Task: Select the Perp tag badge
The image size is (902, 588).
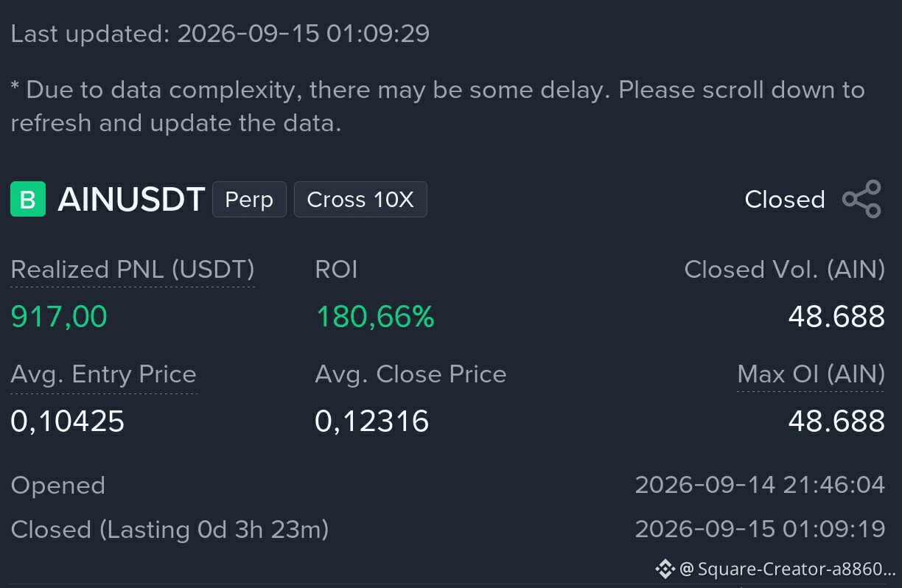Action: point(249,199)
